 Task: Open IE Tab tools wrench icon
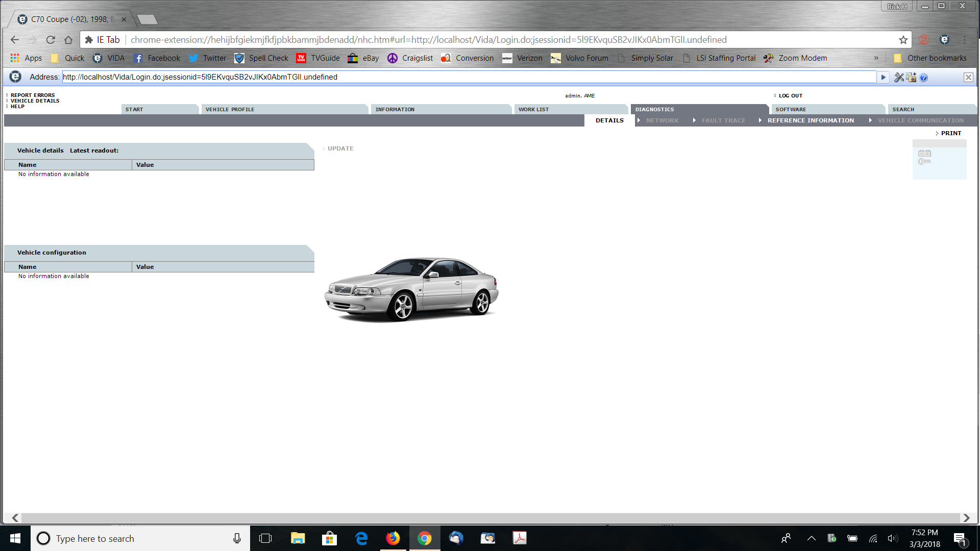[x=899, y=78]
